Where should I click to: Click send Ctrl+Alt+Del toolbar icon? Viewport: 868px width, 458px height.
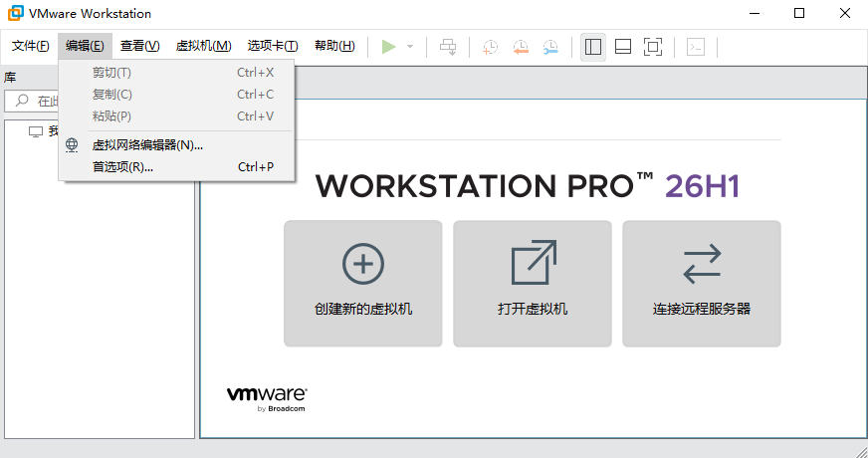click(x=448, y=47)
